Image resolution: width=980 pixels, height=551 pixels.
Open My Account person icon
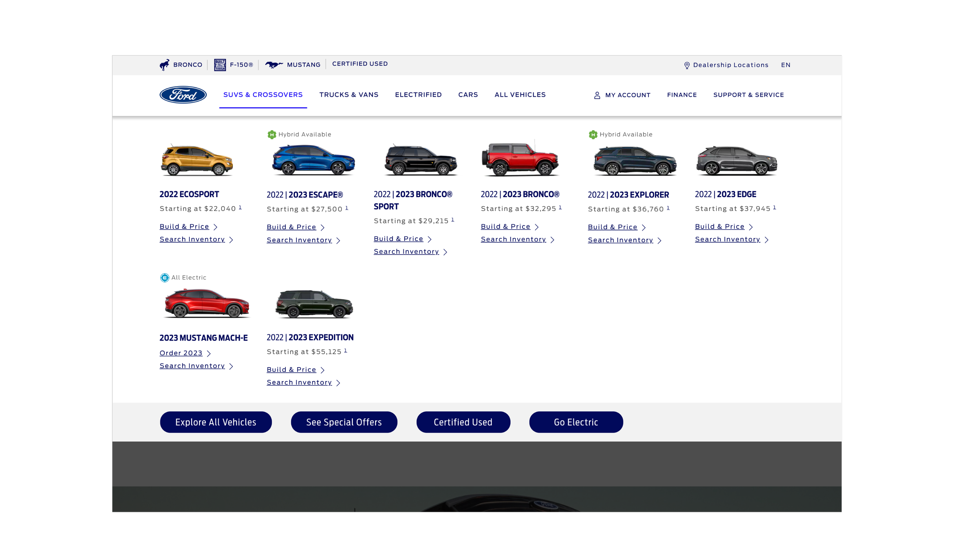click(x=597, y=95)
